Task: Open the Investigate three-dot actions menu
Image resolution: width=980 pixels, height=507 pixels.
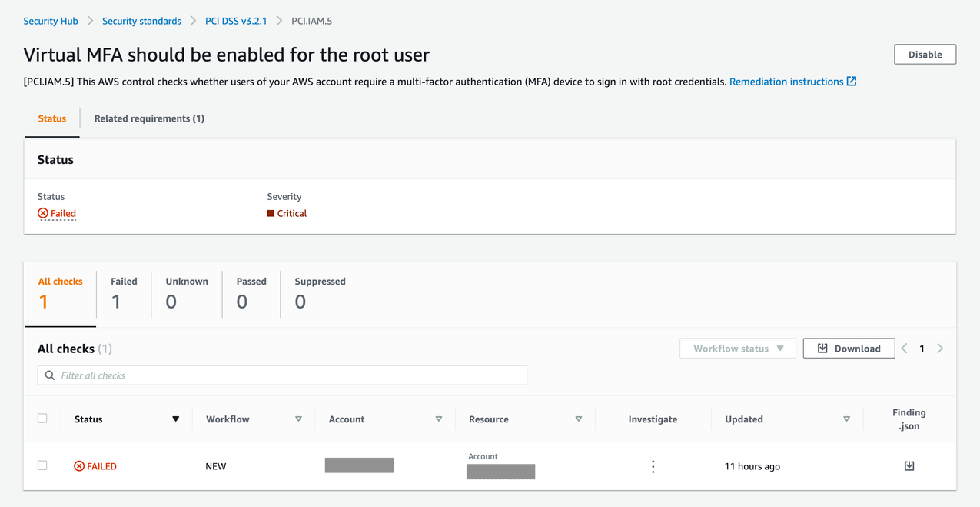Action: (653, 465)
